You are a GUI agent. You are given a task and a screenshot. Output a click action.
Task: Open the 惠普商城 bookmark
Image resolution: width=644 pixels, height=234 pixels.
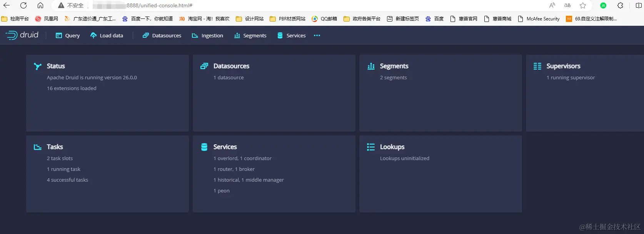(497, 18)
